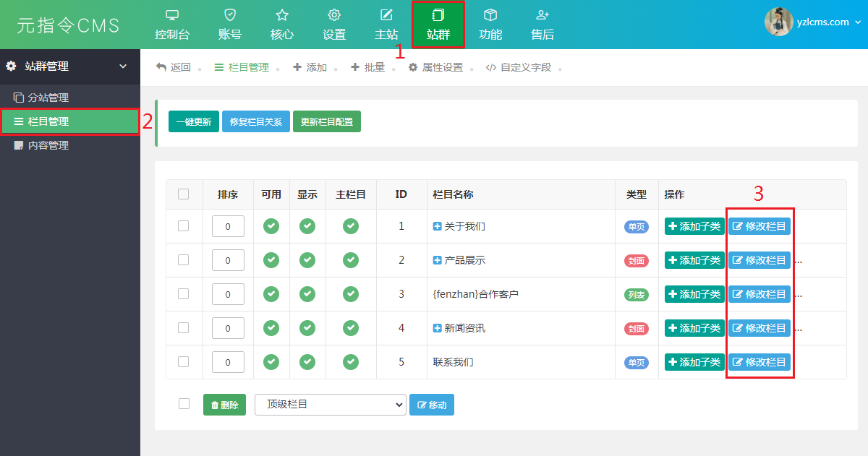868x456 pixels.
Task: Click the 返回 back link
Action: [174, 67]
